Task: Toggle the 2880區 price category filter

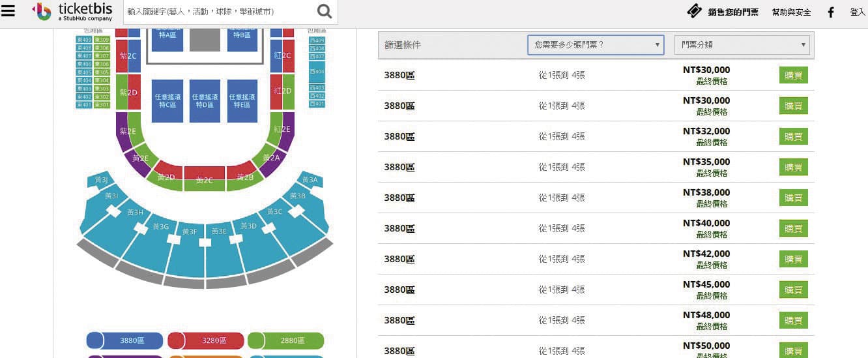Action: pos(285,340)
